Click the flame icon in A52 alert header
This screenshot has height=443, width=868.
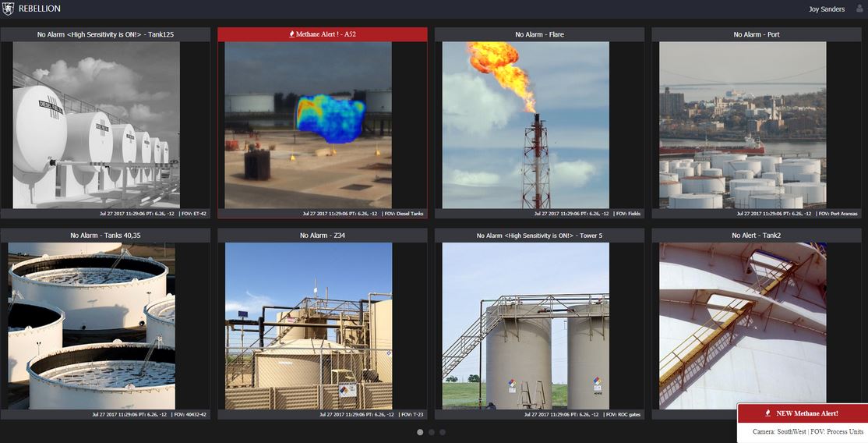(x=291, y=34)
